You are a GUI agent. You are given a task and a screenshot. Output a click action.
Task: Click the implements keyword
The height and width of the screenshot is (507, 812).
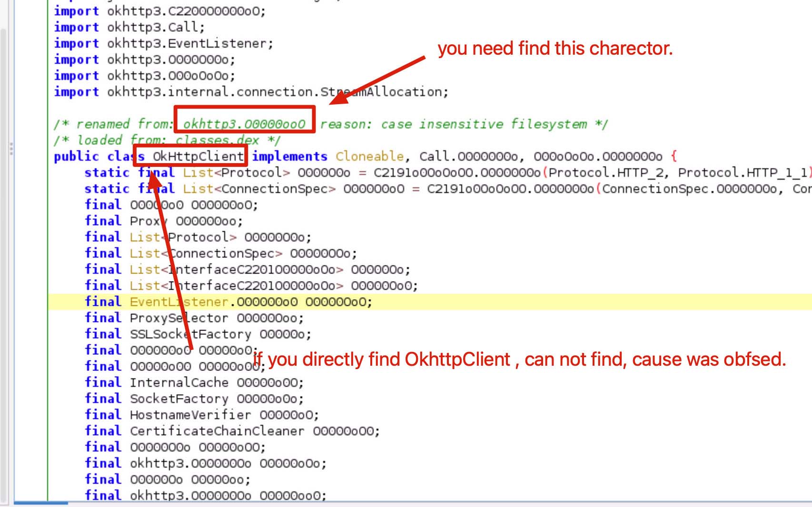(289, 156)
